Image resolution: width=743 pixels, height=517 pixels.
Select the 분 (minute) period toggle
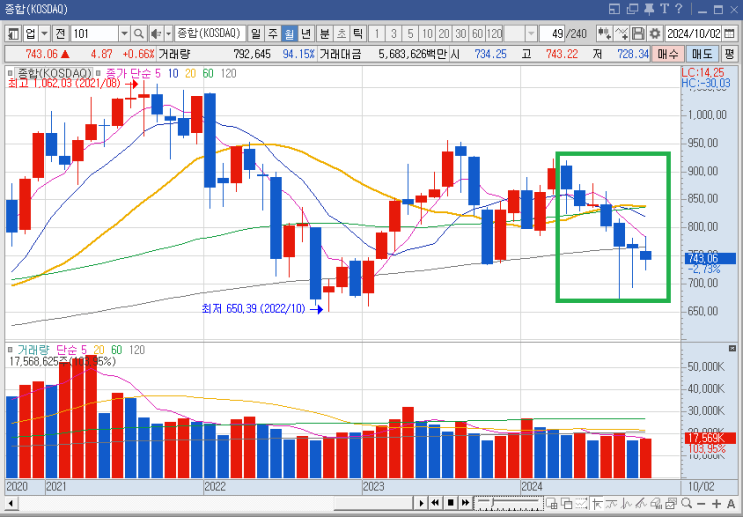(325, 34)
